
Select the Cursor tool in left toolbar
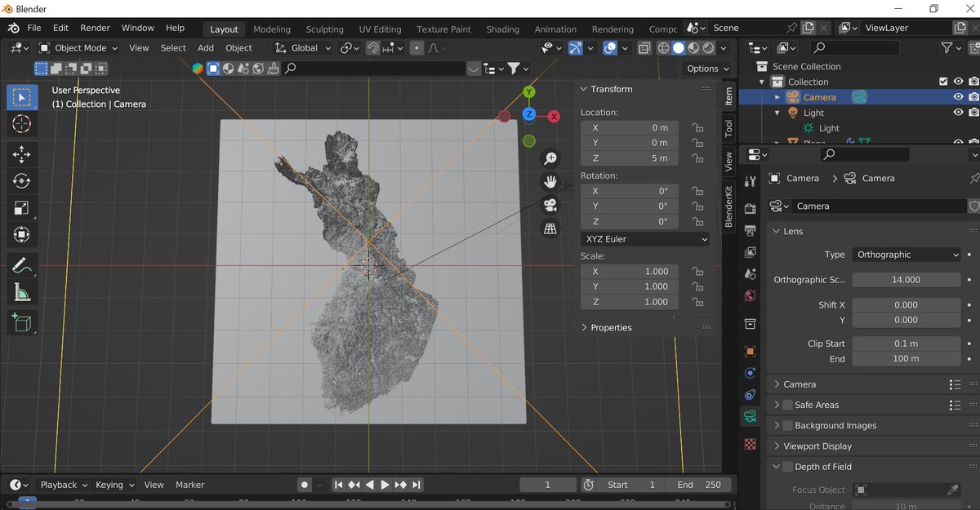pos(22,124)
